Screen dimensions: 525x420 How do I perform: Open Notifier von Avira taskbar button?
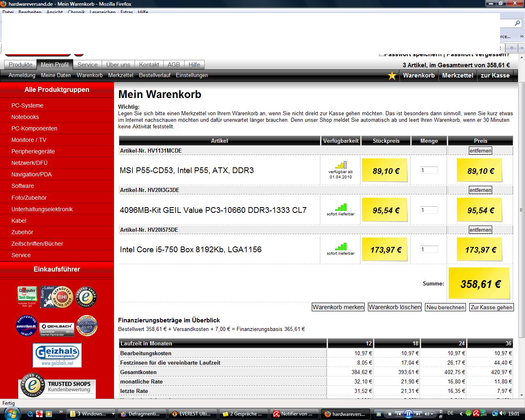click(x=294, y=414)
